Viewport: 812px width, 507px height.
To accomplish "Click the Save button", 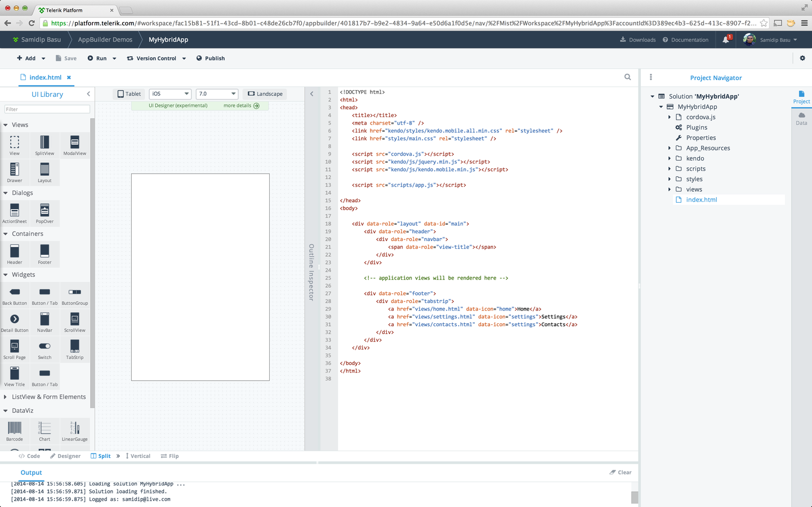I will [66, 59].
